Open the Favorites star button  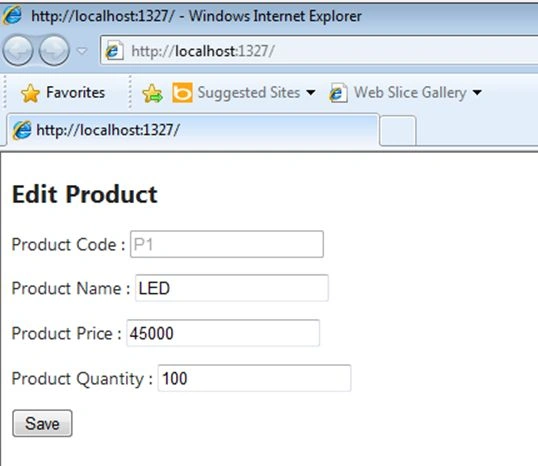point(63,93)
